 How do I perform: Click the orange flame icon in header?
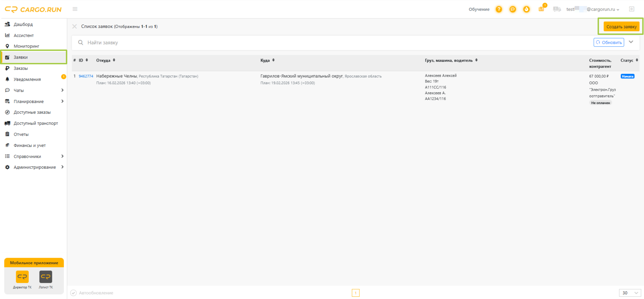pos(526,9)
